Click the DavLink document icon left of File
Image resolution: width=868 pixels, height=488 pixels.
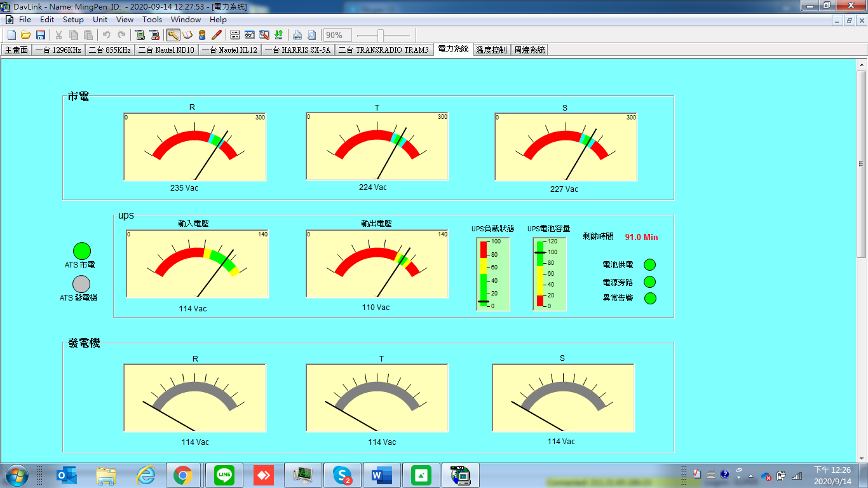(9, 20)
